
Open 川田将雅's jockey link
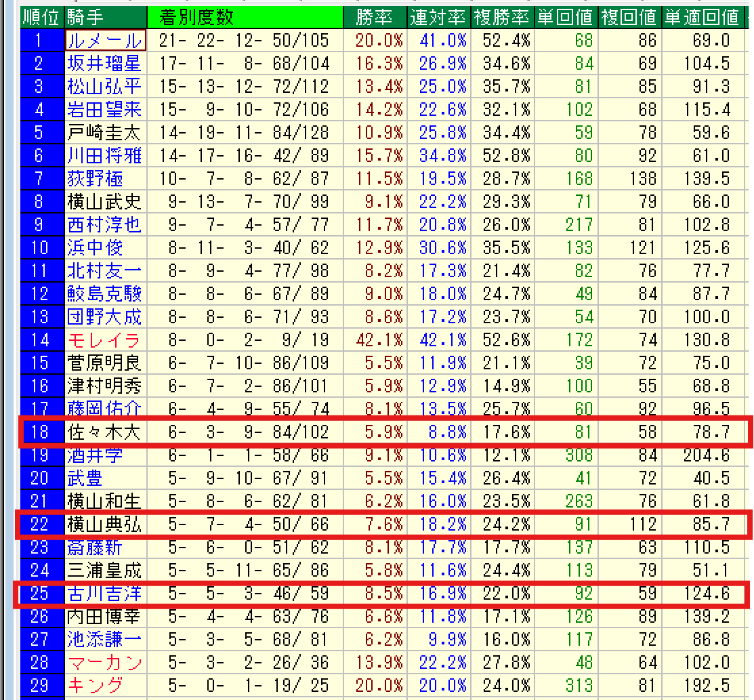(104, 156)
